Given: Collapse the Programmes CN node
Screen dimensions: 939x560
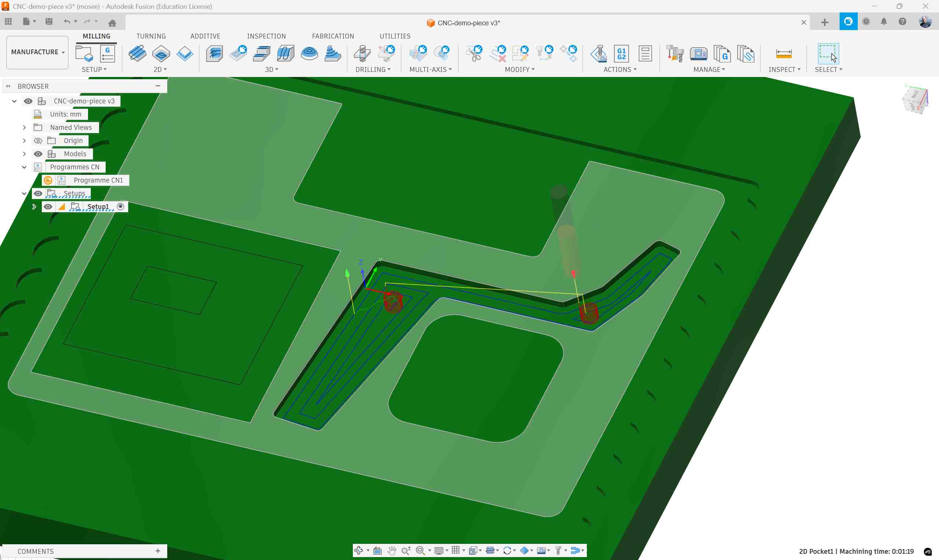Looking at the screenshot, I should pyautogui.click(x=24, y=167).
